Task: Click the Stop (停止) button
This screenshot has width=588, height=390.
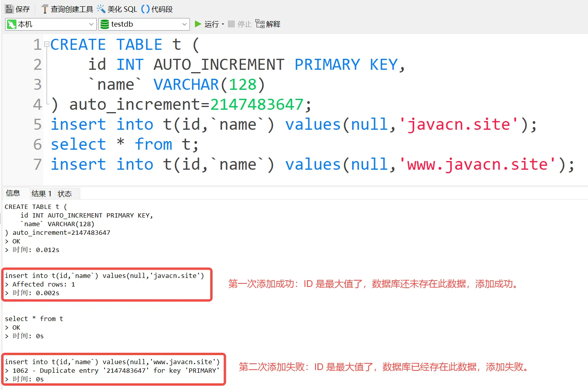Action: point(240,24)
